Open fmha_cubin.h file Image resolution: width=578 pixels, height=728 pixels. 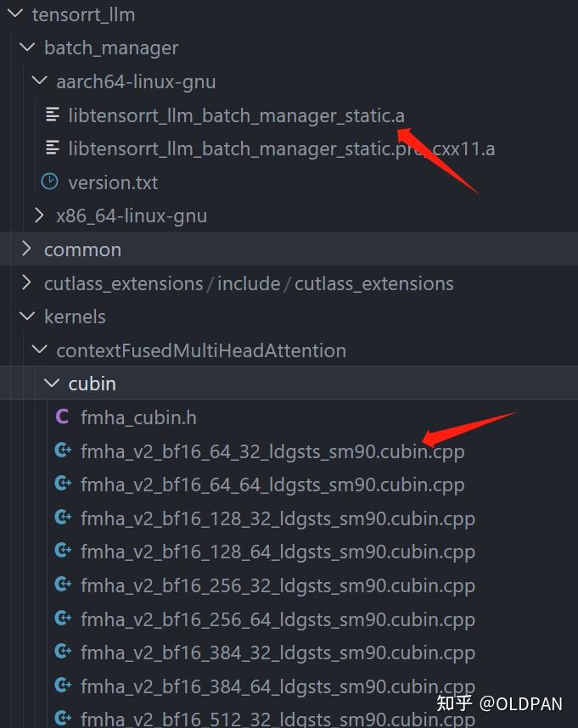tap(138, 417)
